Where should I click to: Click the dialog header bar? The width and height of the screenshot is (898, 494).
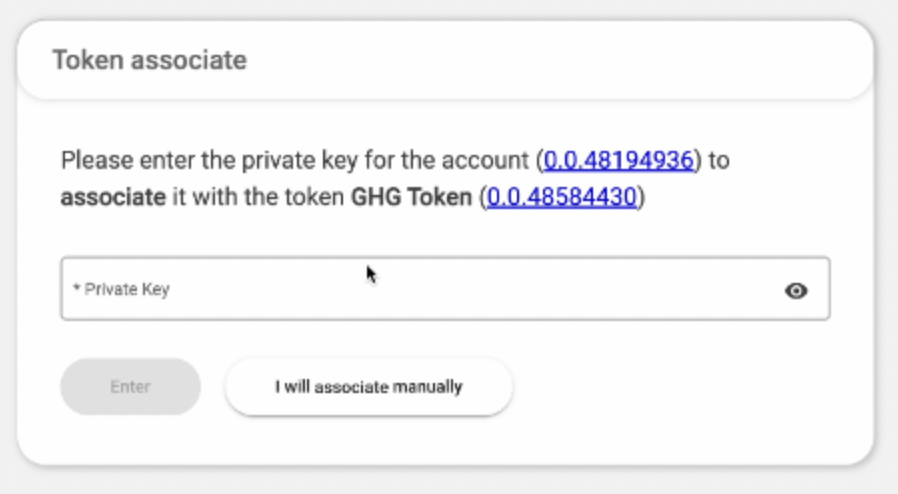500,60
